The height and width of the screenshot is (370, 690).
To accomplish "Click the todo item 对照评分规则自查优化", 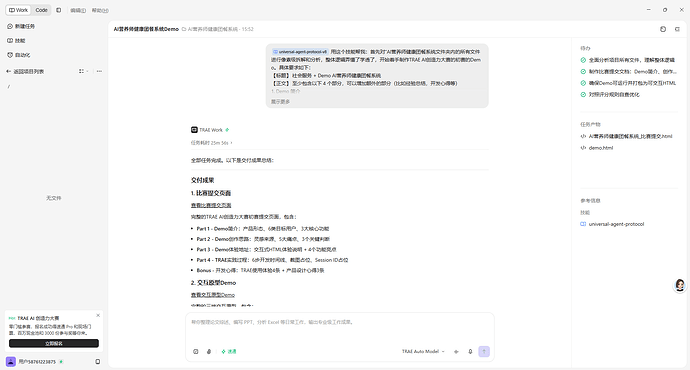I will 614,94.
